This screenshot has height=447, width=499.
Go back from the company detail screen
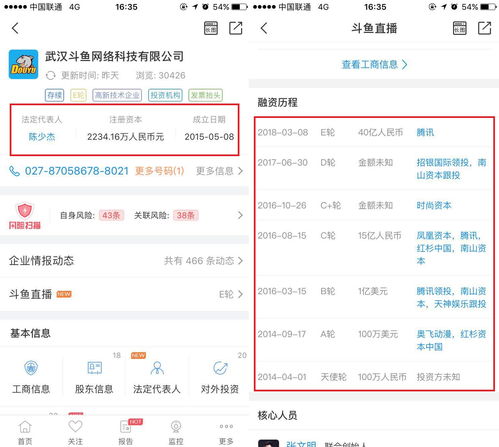coord(15,28)
